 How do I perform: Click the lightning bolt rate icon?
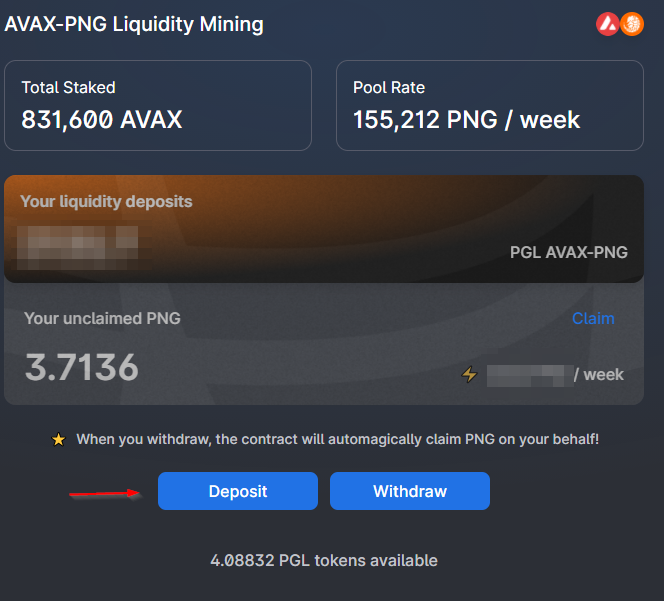click(x=469, y=375)
